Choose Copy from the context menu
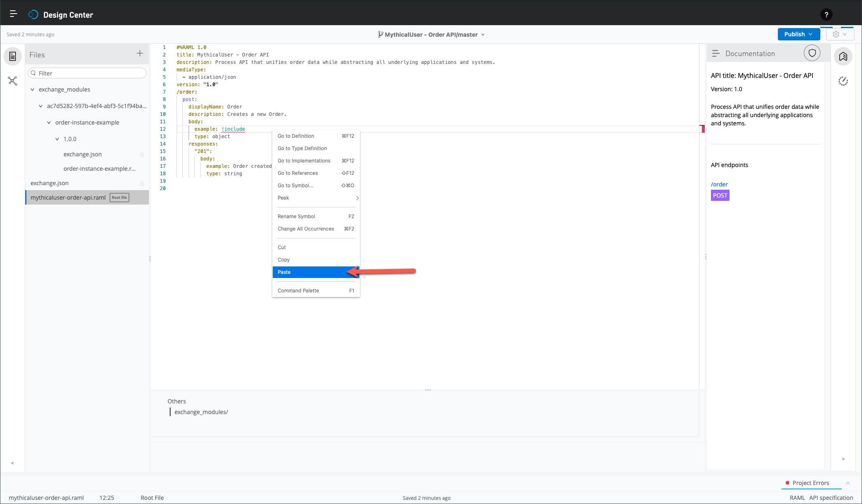Image resolution: width=862 pixels, height=504 pixels. (316, 260)
